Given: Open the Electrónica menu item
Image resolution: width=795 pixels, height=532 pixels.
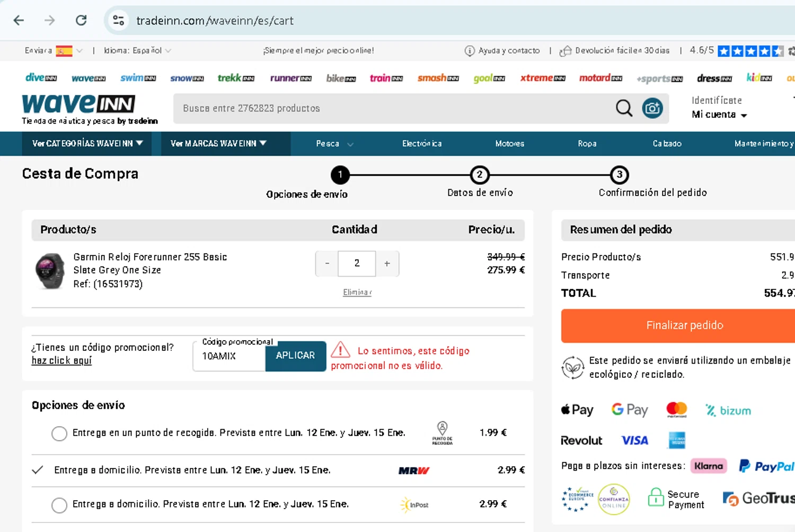Looking at the screenshot, I should coord(422,144).
